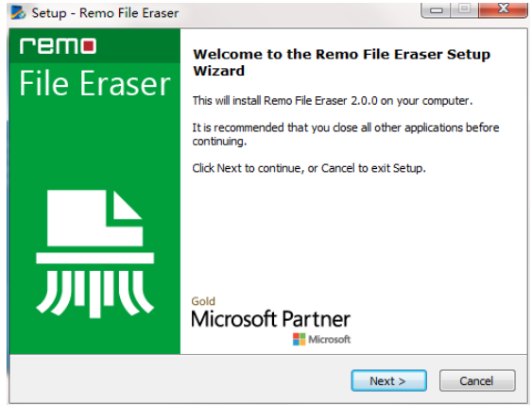This screenshot has height=405, width=532.
Task: Cancel the Remo File Eraser setup
Action: coord(477,380)
